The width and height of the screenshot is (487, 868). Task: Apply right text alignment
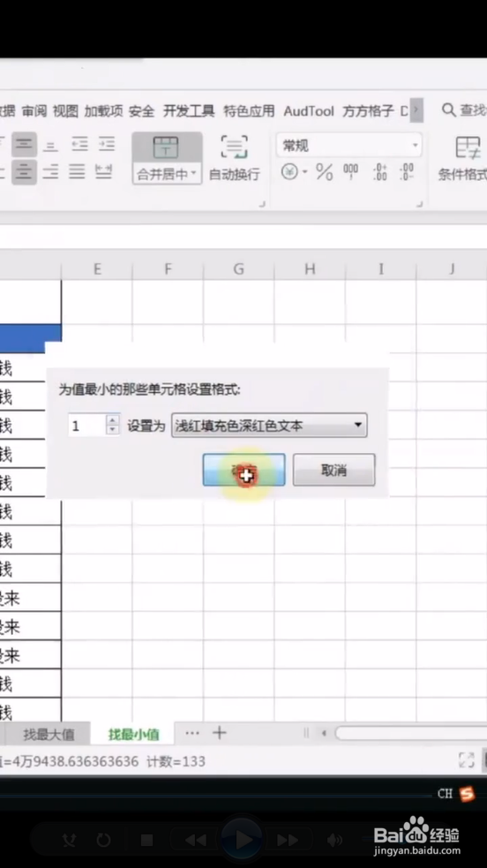50,172
